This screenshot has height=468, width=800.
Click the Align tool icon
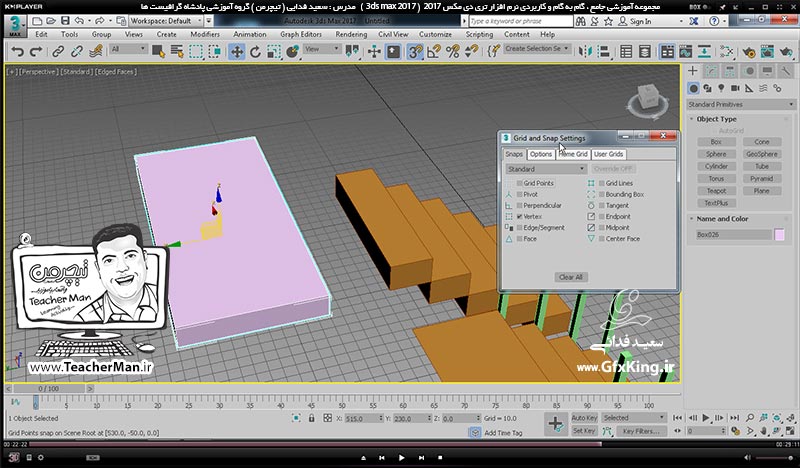[x=604, y=52]
